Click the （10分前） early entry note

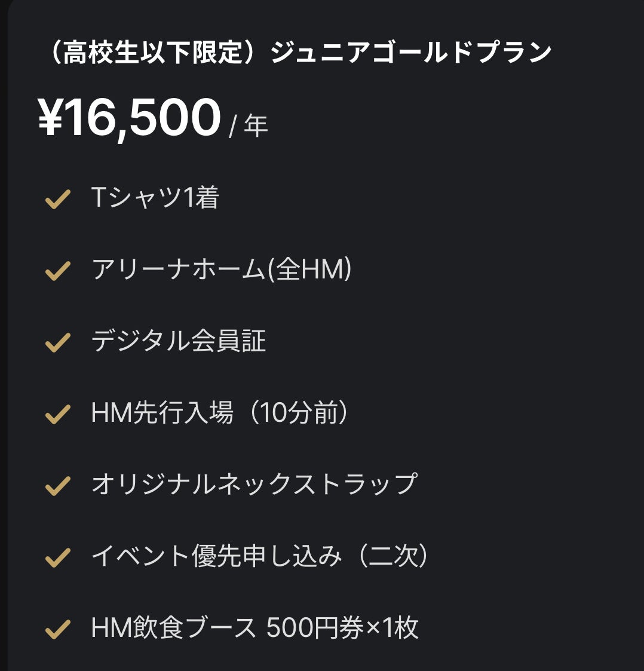(297, 413)
